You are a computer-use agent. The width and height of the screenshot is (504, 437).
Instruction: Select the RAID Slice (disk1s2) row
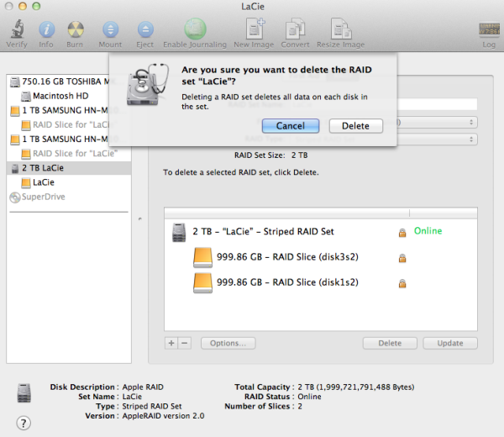tap(321, 282)
